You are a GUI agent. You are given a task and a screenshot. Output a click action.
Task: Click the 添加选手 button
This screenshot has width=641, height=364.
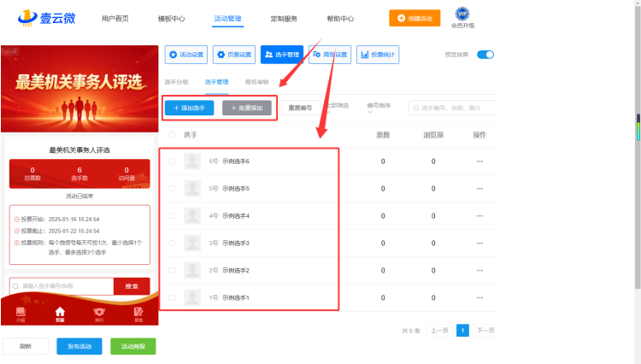[189, 108]
